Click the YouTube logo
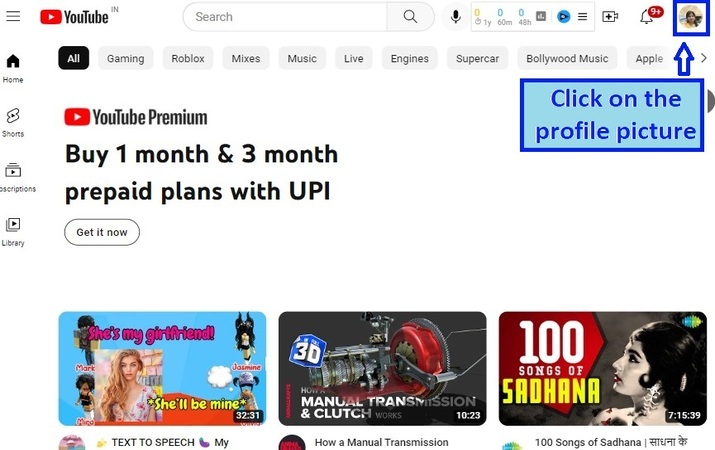This screenshot has width=715, height=450. coord(74,17)
